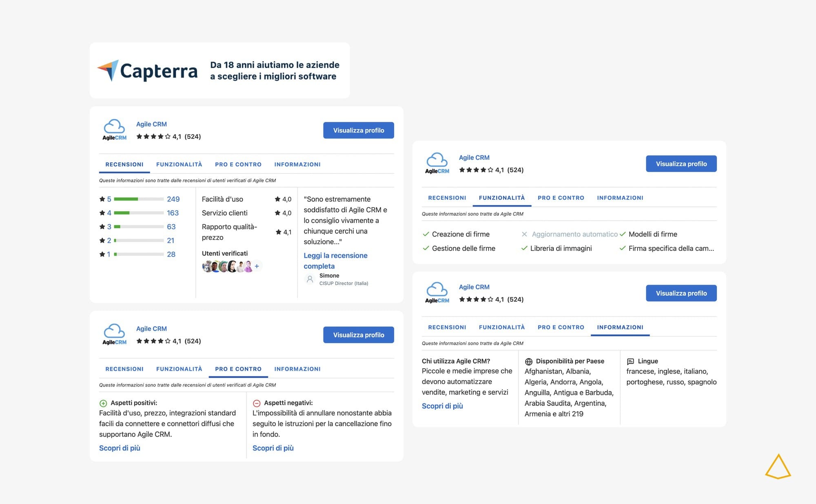Filter reviews by the 3 star row
The width and height of the screenshot is (816, 504).
[137, 227]
